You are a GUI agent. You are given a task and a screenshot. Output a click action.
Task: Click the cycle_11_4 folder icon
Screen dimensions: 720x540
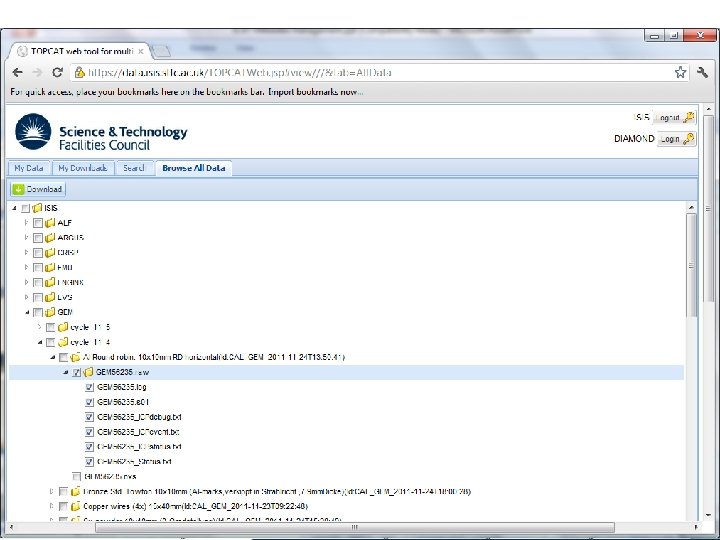(63, 342)
